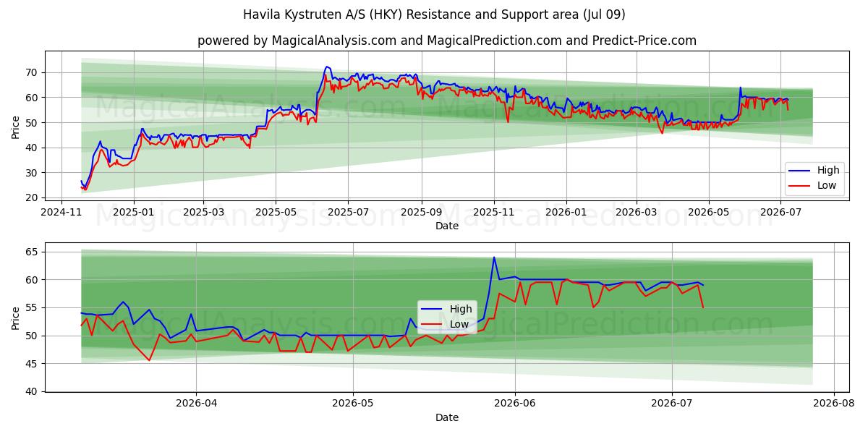The height and width of the screenshot is (434, 868).
Task: Click the 'Date' x-axis label of bottom chart
Action: [446, 417]
